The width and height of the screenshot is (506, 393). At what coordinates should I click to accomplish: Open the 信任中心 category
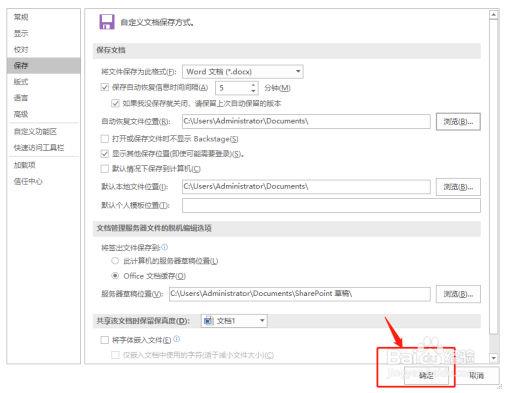pyautogui.click(x=28, y=181)
